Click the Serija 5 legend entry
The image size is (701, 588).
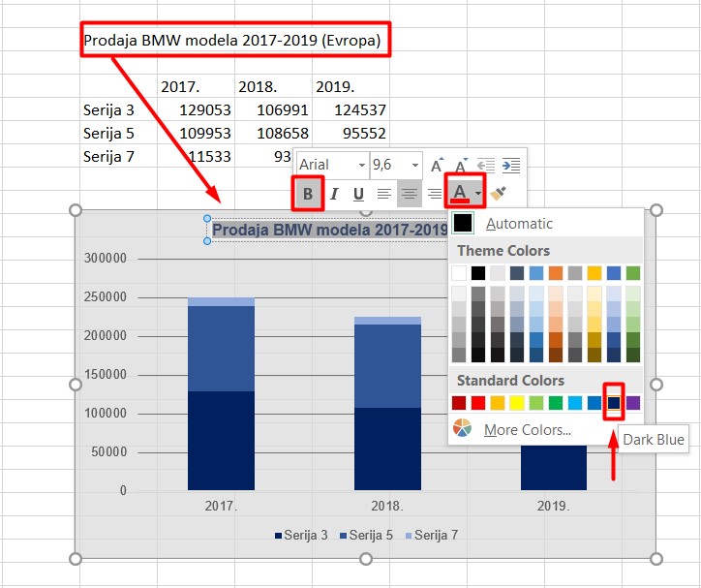366,535
